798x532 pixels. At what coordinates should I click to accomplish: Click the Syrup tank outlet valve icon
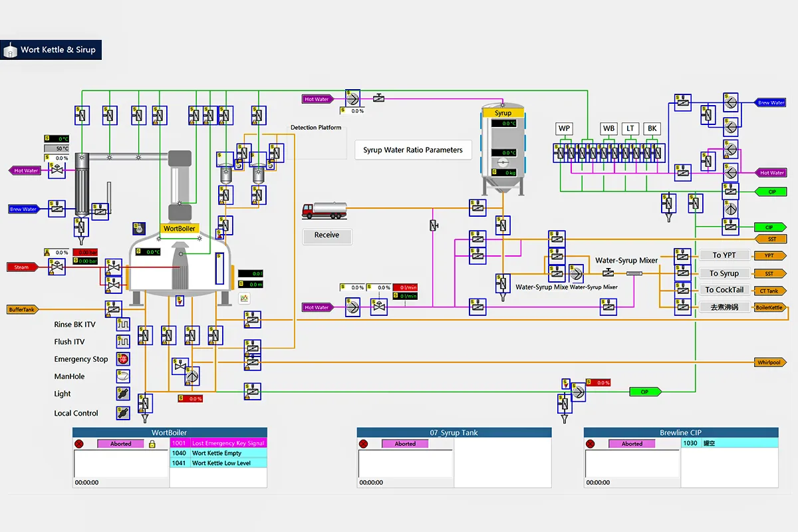(503, 225)
